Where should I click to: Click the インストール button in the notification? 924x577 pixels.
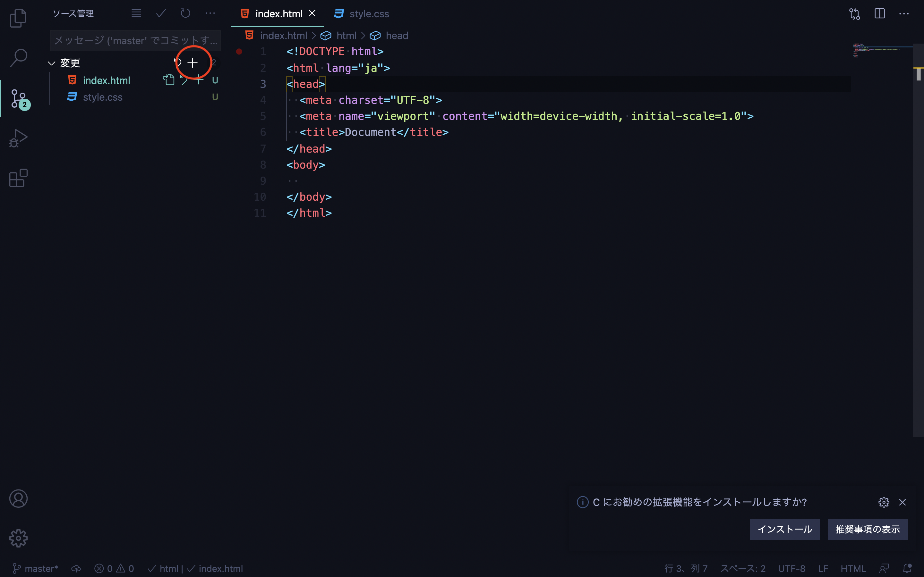point(785,529)
